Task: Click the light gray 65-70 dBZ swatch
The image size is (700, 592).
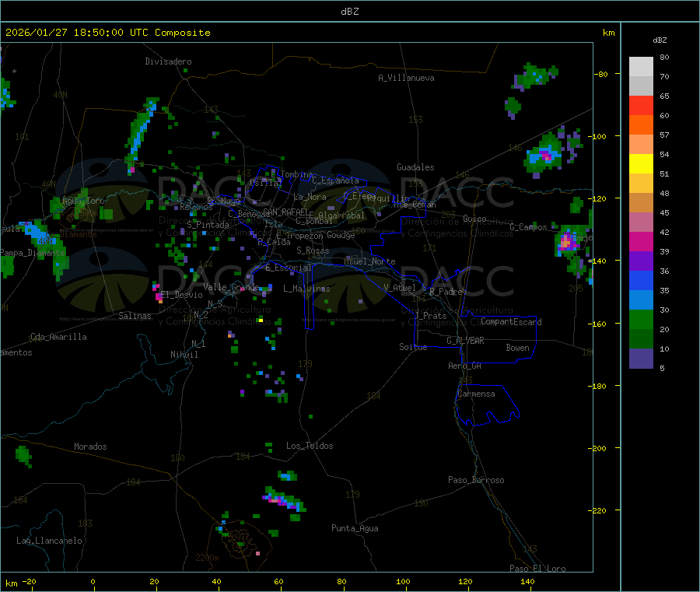Action: pos(641,86)
